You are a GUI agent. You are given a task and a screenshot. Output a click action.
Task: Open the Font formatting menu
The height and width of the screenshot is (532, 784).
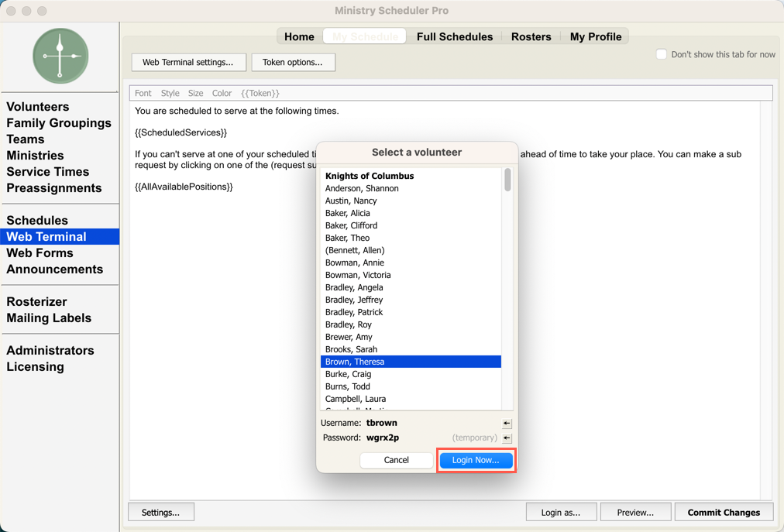pos(143,93)
